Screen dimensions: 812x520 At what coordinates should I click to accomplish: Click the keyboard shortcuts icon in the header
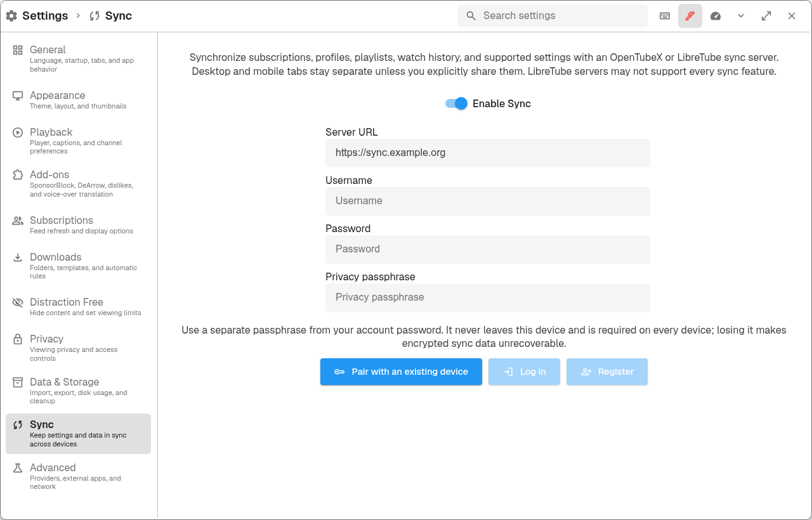point(665,16)
